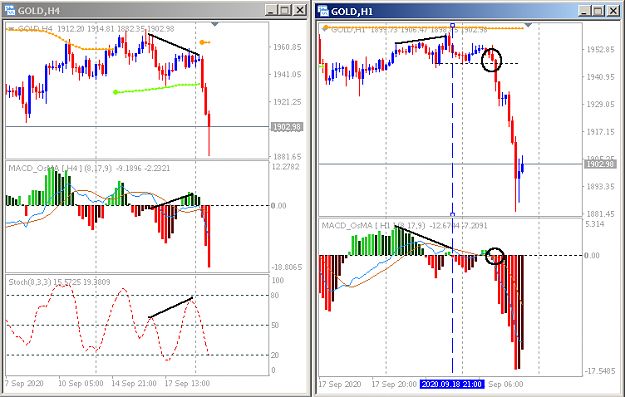Select the black trendline on H4 price highs
The image size is (625, 397).
tap(174, 45)
